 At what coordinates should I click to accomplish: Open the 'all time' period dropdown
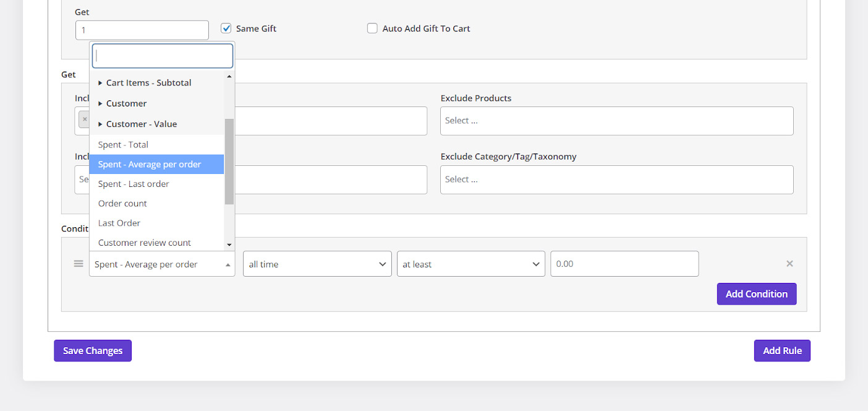pos(317,264)
